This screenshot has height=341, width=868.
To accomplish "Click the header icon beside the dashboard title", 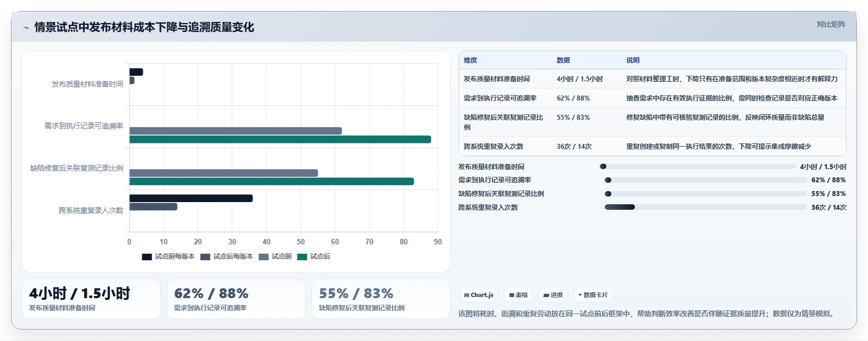I will (26, 27).
